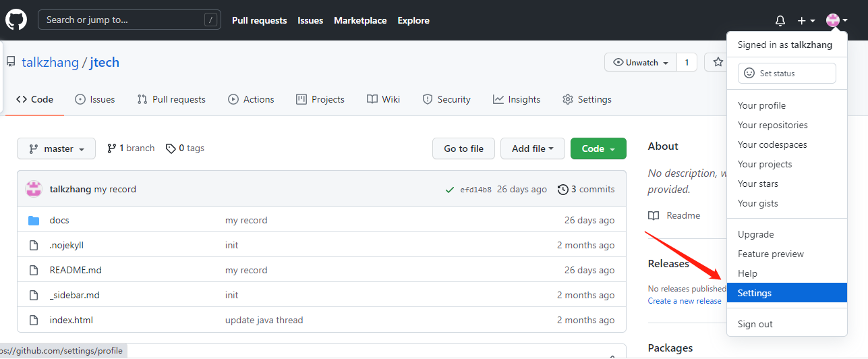Click the docs folder icon
The height and width of the screenshot is (359, 868).
tap(34, 220)
